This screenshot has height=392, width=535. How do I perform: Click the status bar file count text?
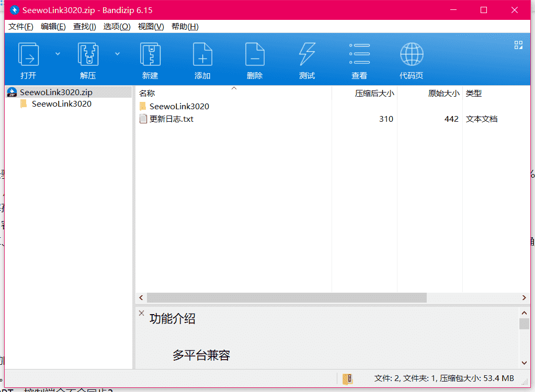pos(444,378)
